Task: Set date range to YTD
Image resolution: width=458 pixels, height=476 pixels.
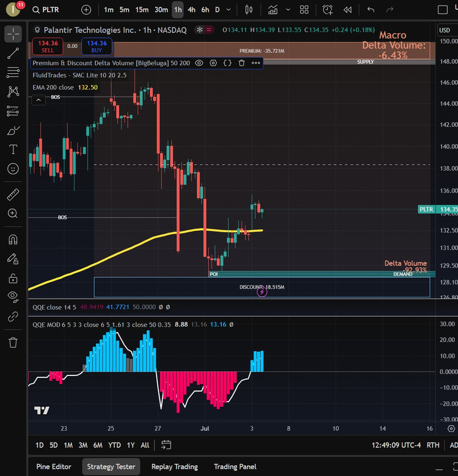Action: [114, 445]
